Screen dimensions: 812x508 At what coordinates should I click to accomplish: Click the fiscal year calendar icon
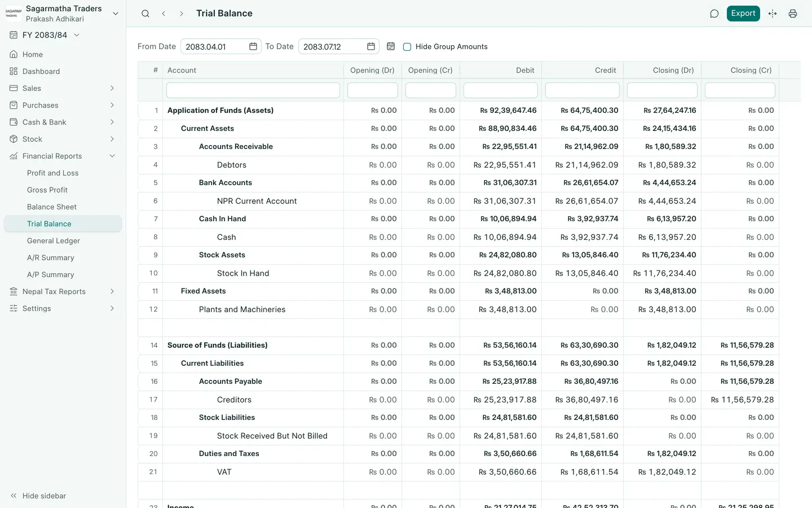pos(14,35)
